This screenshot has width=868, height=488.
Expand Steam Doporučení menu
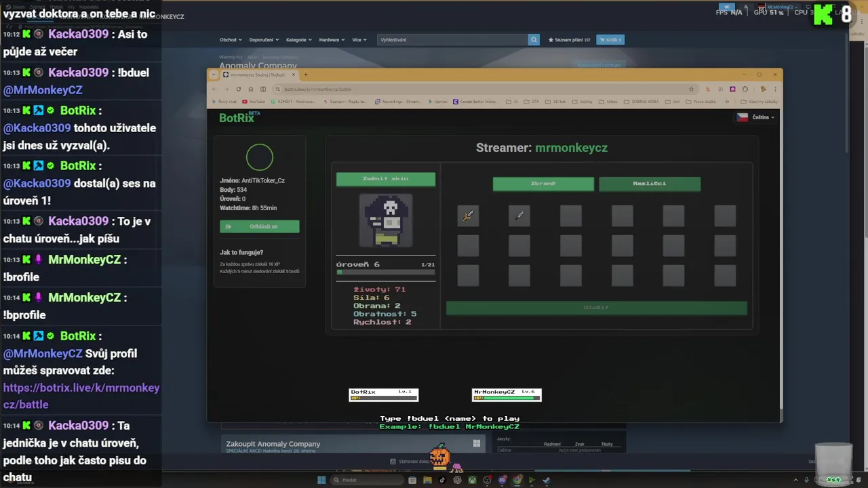pos(264,39)
